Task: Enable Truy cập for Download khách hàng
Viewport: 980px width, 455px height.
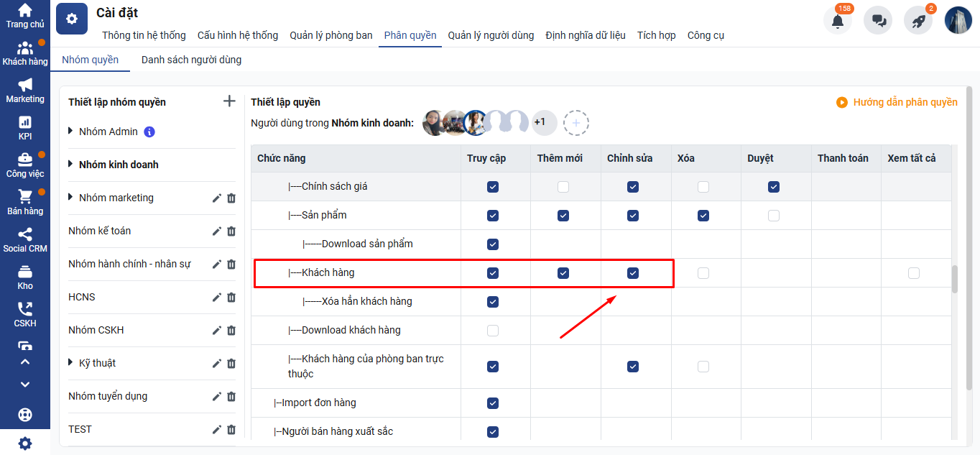Action: pyautogui.click(x=493, y=331)
